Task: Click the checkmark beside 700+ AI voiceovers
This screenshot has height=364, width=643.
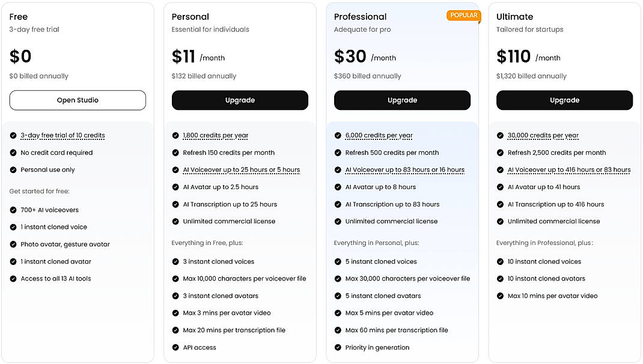Action: tap(13, 210)
